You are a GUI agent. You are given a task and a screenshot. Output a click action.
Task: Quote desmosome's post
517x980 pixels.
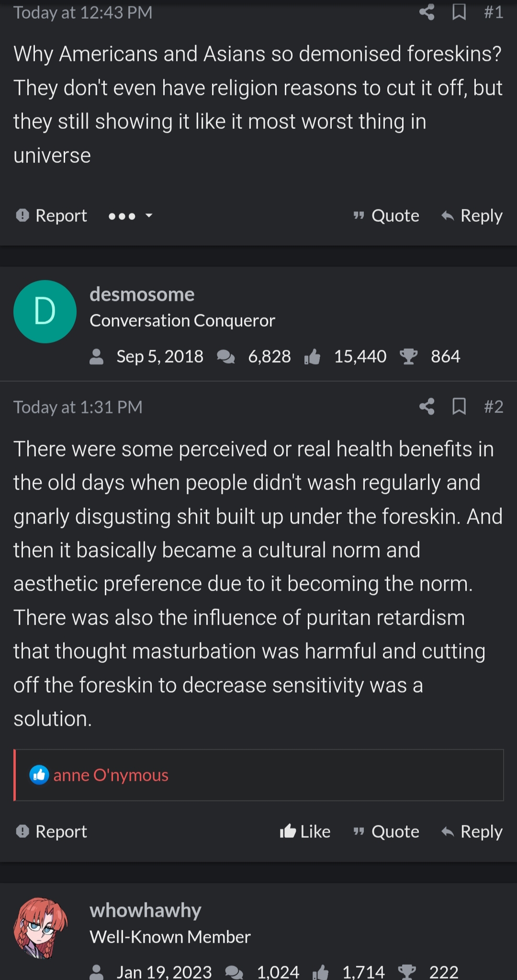386,832
